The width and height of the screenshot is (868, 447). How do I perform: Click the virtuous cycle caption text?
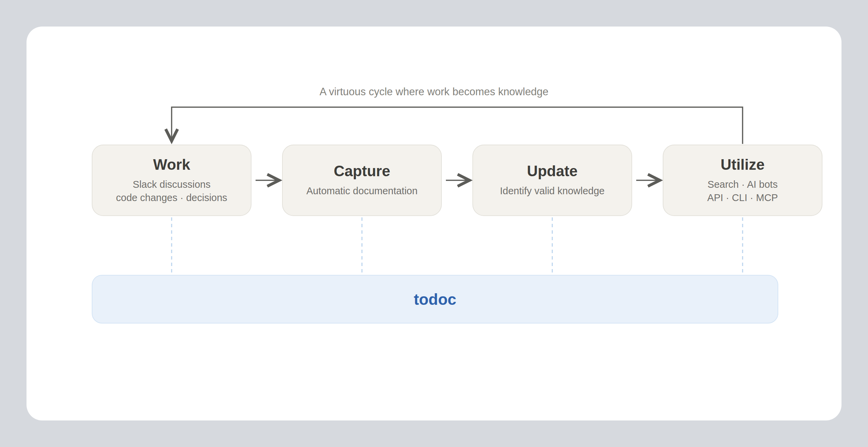(x=434, y=92)
